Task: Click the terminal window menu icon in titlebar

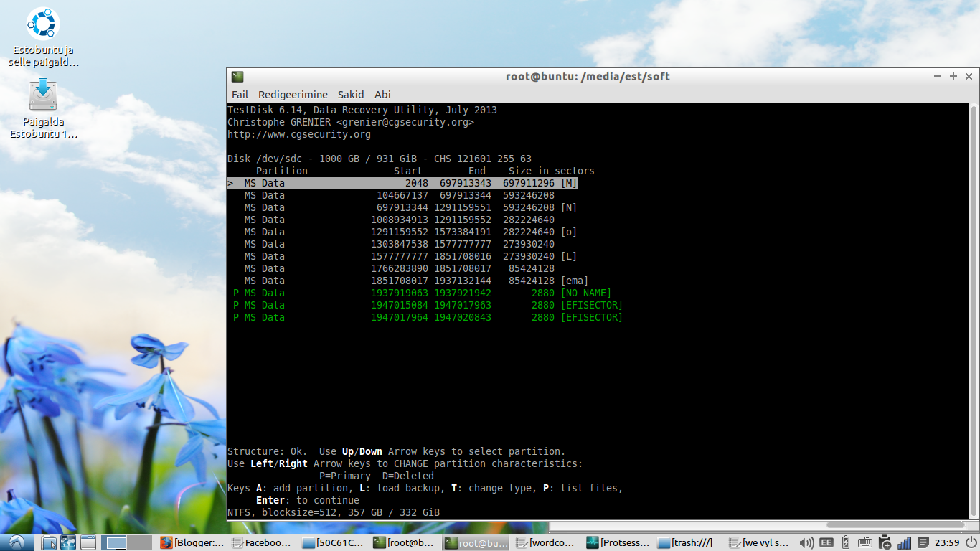Action: coord(237,77)
